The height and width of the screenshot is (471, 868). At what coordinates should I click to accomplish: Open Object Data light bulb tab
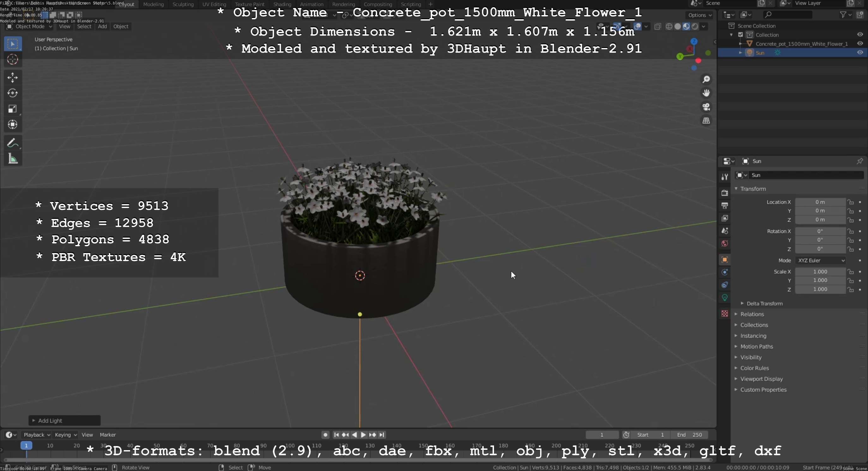pos(725,298)
